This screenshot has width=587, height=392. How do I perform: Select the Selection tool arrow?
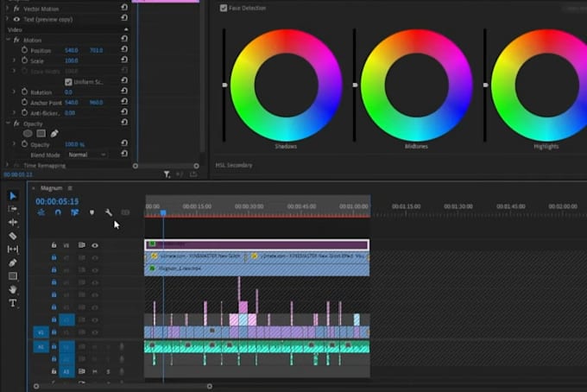[13, 196]
